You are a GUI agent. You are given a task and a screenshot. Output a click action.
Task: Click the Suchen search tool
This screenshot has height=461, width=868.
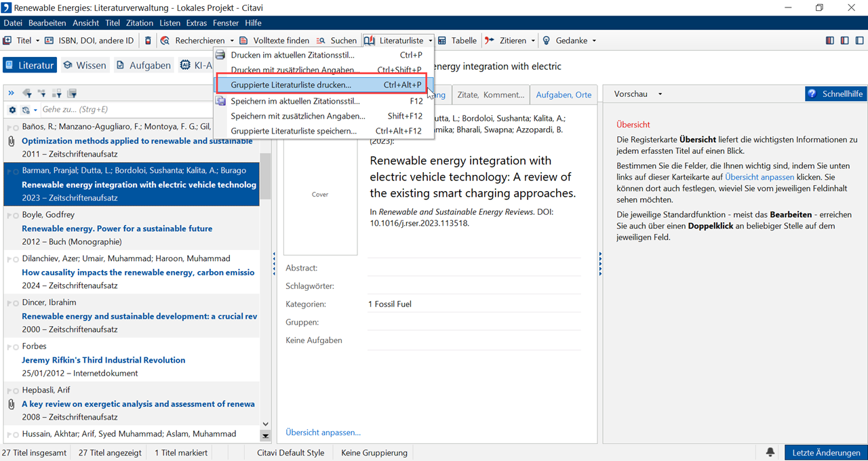pos(336,41)
